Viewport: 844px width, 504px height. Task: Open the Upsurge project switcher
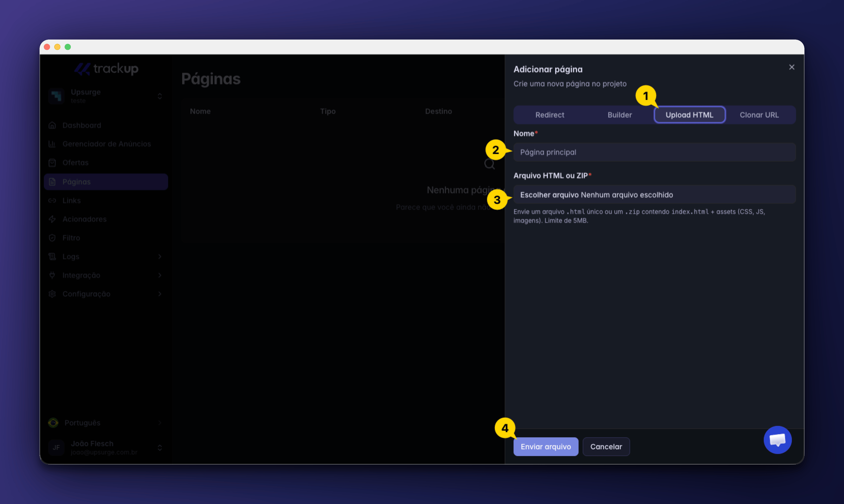pos(106,96)
